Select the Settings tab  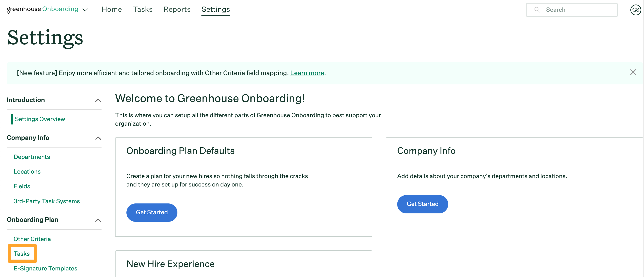pyautogui.click(x=215, y=9)
